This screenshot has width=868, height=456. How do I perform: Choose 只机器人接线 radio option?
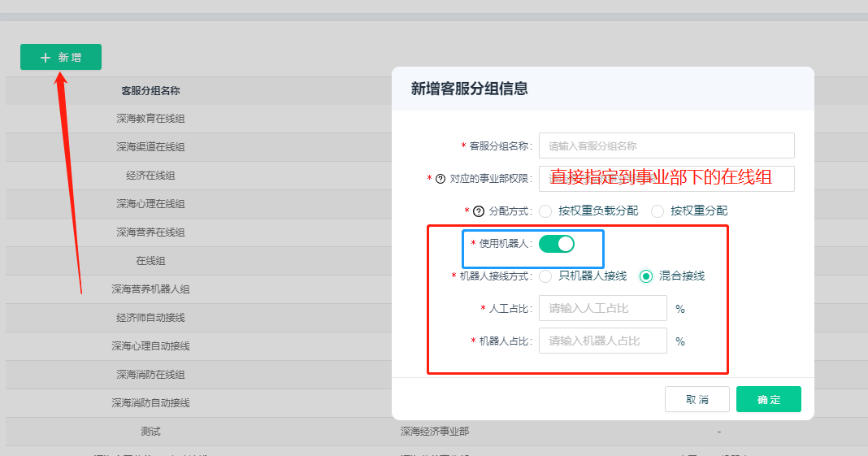coord(545,276)
